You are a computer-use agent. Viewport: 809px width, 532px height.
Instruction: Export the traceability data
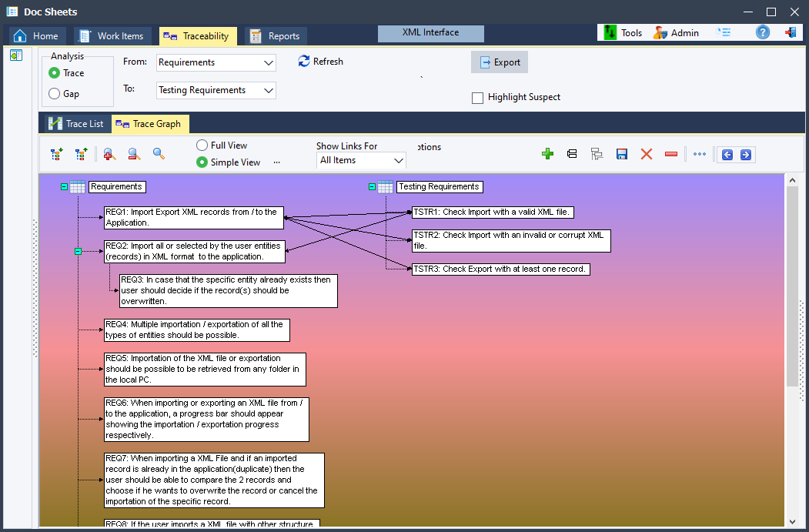click(x=499, y=62)
